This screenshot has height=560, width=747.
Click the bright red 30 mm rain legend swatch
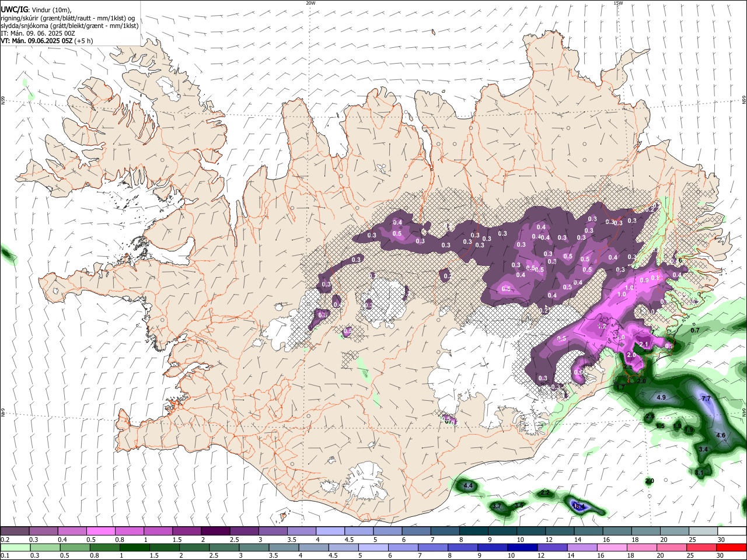731,547
